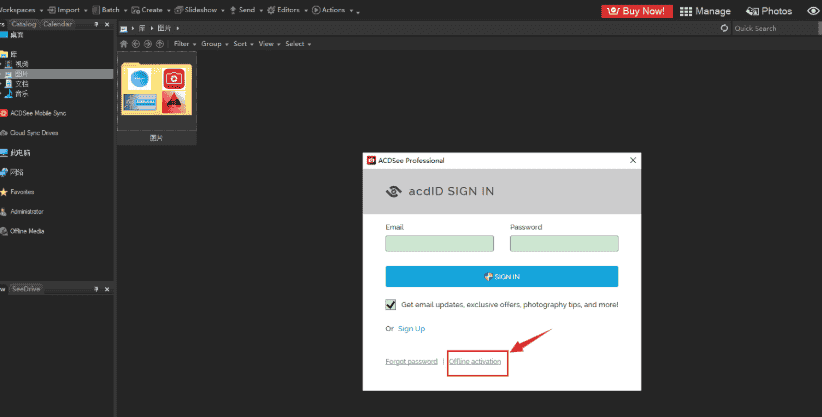Click the refresh icon beside Quick Search
Viewport: 822px width, 417px height.
point(724,28)
